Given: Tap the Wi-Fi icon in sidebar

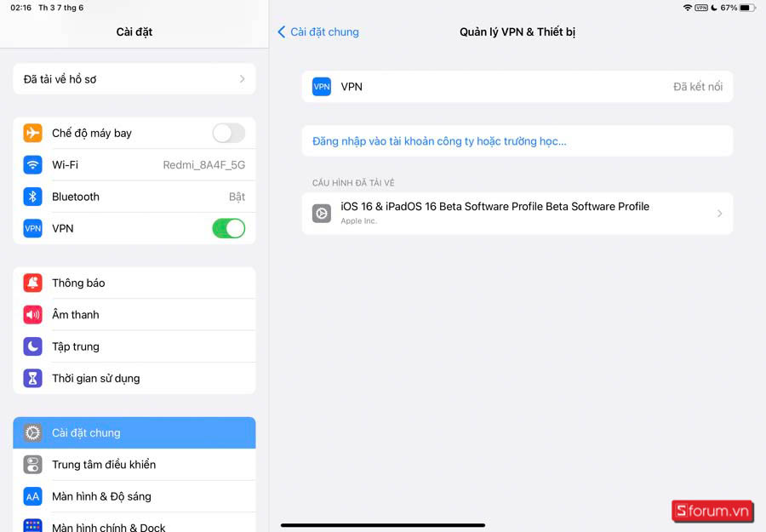Looking at the screenshot, I should 32,164.
